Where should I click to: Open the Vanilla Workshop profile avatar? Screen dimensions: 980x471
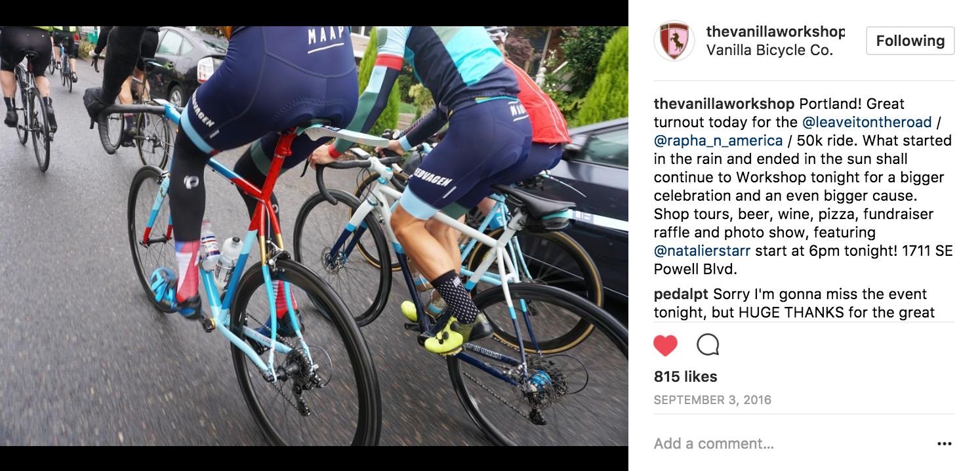(x=674, y=41)
